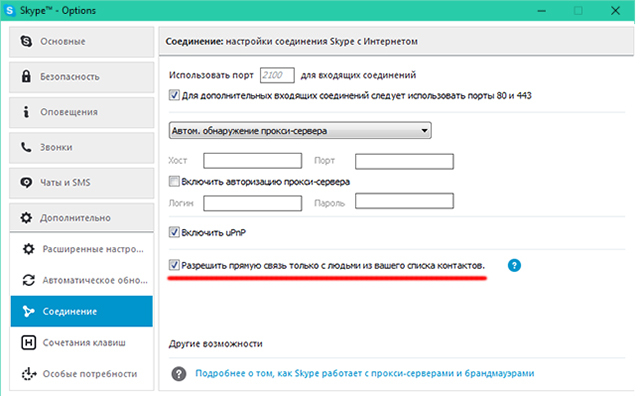Close the Skype Options window
Screen dimensions: 640x396
click(615, 11)
